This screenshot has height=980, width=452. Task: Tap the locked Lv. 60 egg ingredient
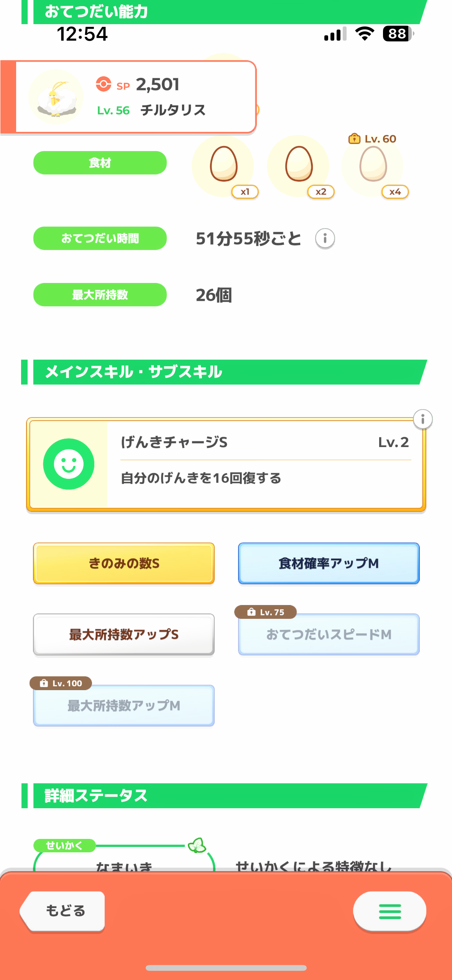click(x=373, y=164)
